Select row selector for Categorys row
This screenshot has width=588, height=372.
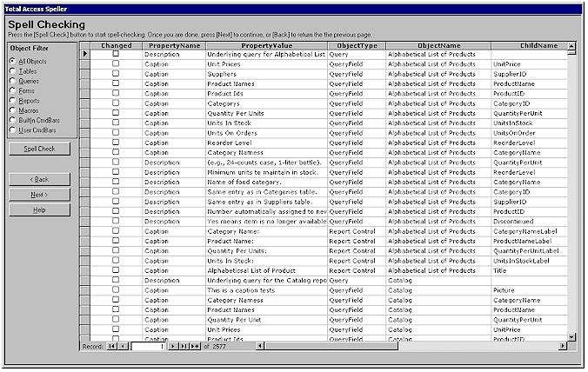pyautogui.click(x=85, y=103)
